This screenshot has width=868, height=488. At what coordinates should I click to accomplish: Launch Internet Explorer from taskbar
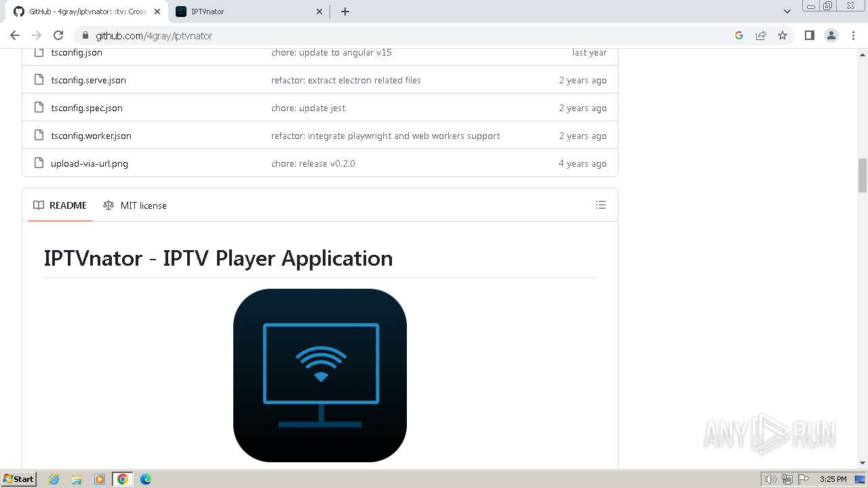pos(54,479)
